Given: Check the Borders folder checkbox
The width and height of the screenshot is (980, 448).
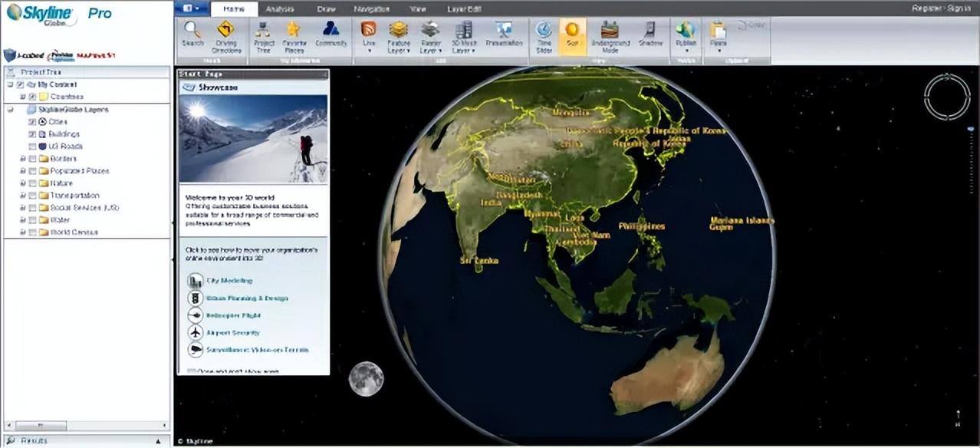Looking at the screenshot, I should coord(32,159).
